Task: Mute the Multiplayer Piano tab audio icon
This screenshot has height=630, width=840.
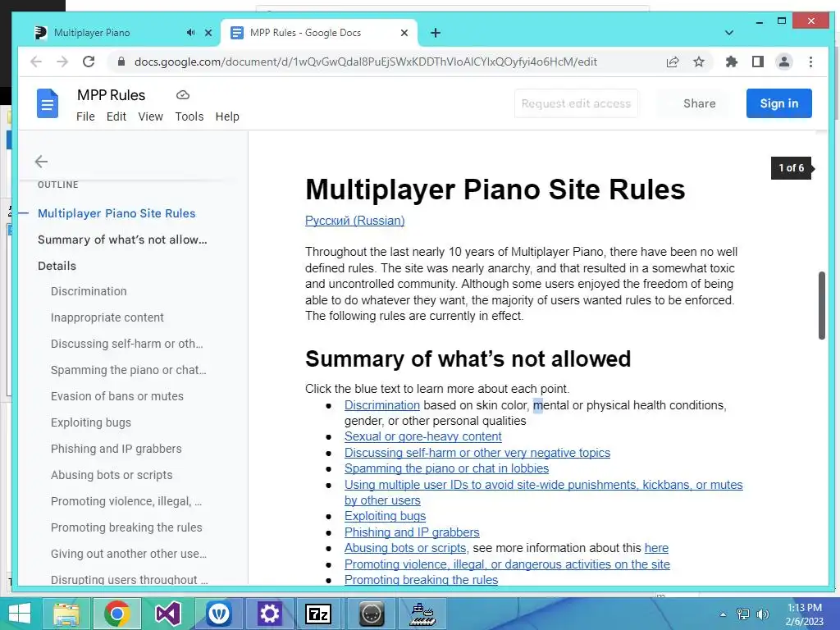Action: click(190, 33)
